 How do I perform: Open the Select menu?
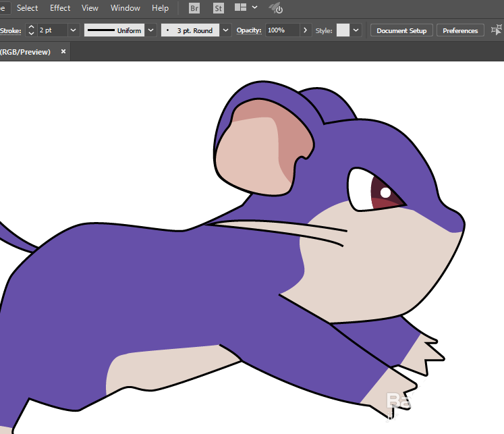(x=28, y=8)
